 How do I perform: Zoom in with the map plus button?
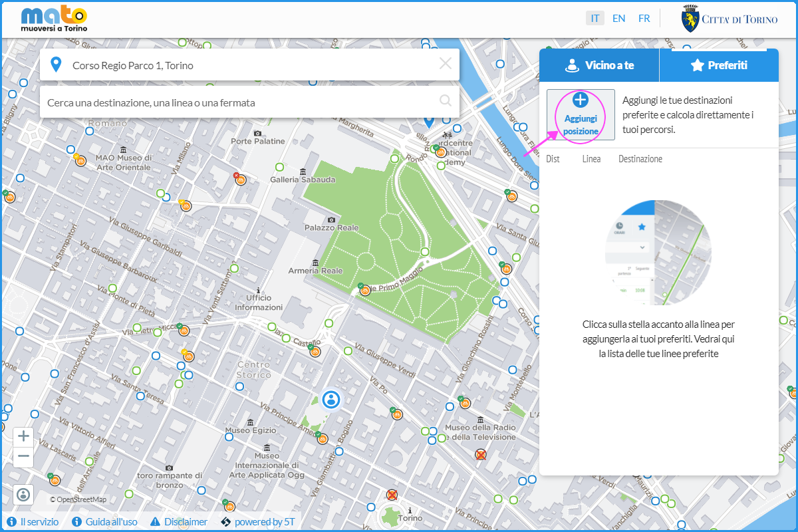pyautogui.click(x=24, y=436)
